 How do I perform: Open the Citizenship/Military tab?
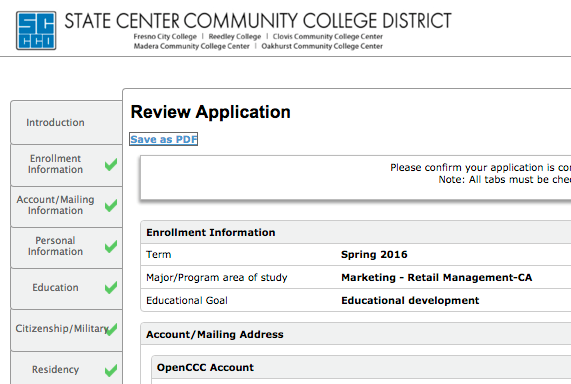pyautogui.click(x=66, y=330)
